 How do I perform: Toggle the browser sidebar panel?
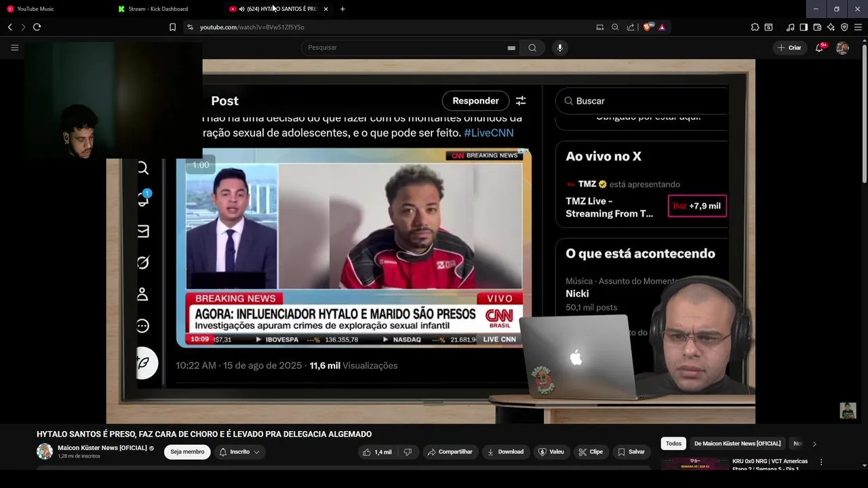tap(804, 27)
